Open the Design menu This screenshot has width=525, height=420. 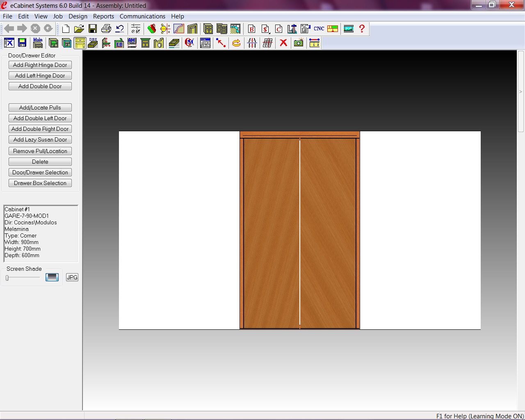pyautogui.click(x=78, y=16)
